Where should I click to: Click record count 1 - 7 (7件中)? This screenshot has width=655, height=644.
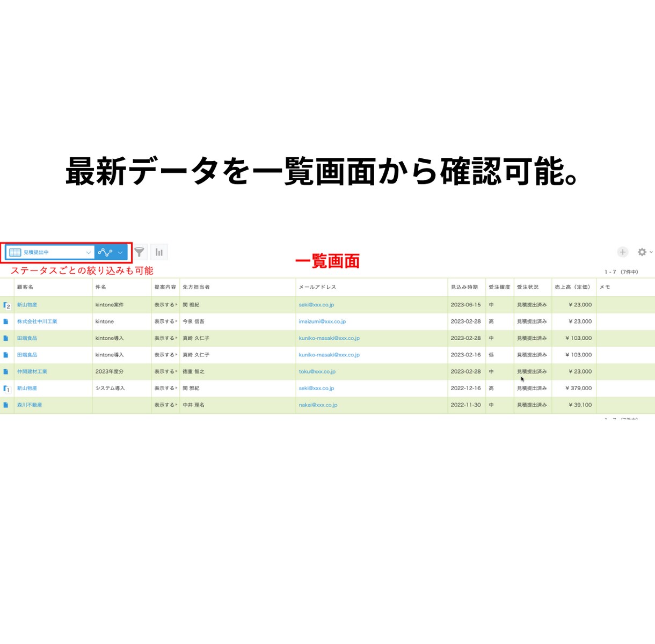click(x=621, y=272)
